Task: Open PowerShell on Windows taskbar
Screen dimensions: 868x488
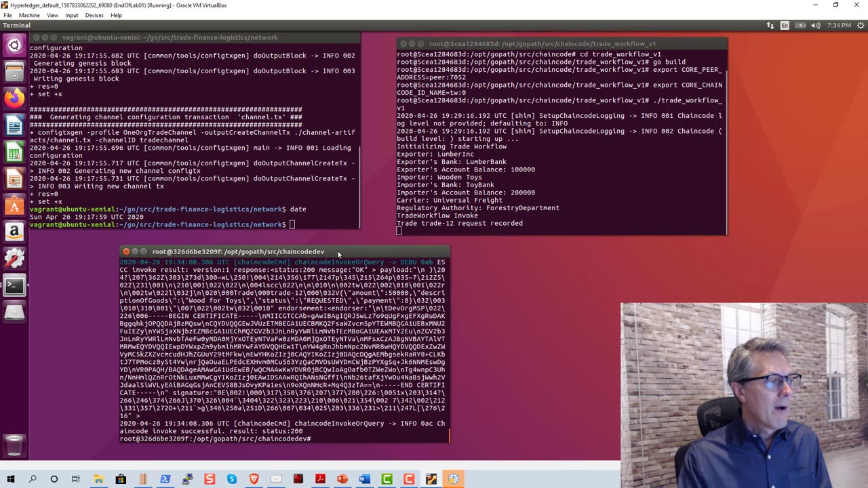Action: (165, 479)
